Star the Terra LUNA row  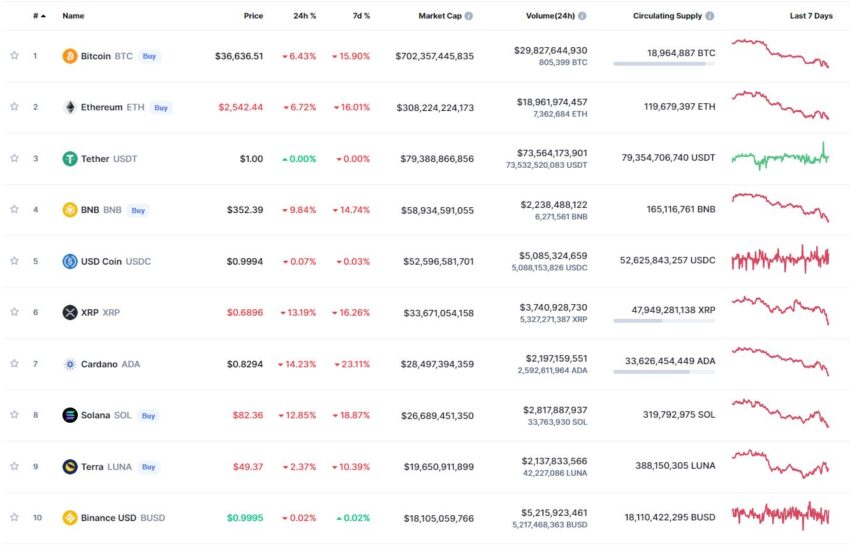(x=15, y=466)
